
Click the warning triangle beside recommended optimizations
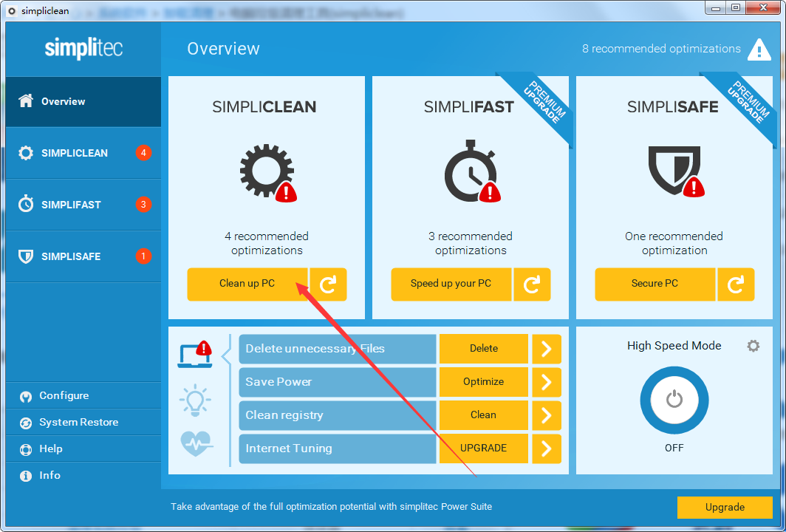[x=759, y=50]
